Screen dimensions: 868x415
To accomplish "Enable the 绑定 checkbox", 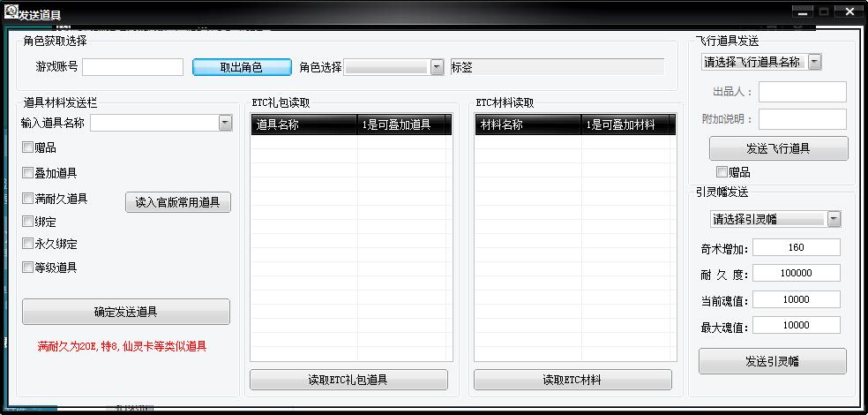I will pos(28,222).
